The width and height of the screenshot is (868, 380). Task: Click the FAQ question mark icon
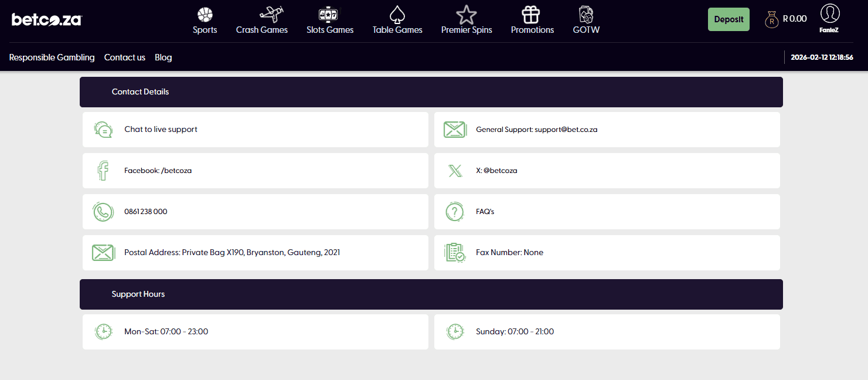click(455, 212)
